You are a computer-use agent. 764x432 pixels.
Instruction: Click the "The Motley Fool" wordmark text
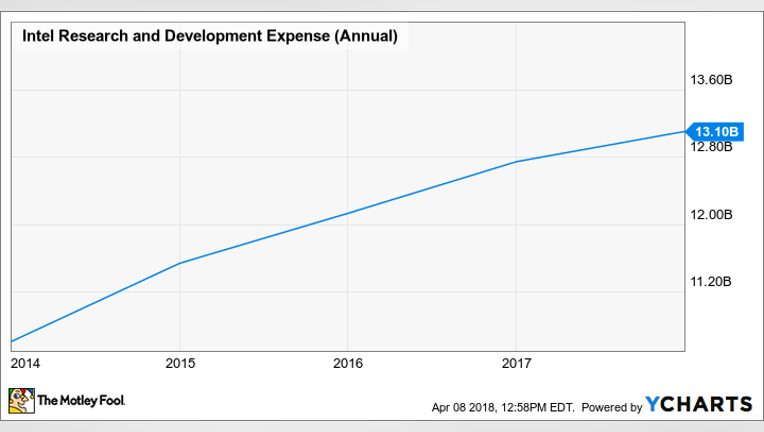pyautogui.click(x=81, y=400)
